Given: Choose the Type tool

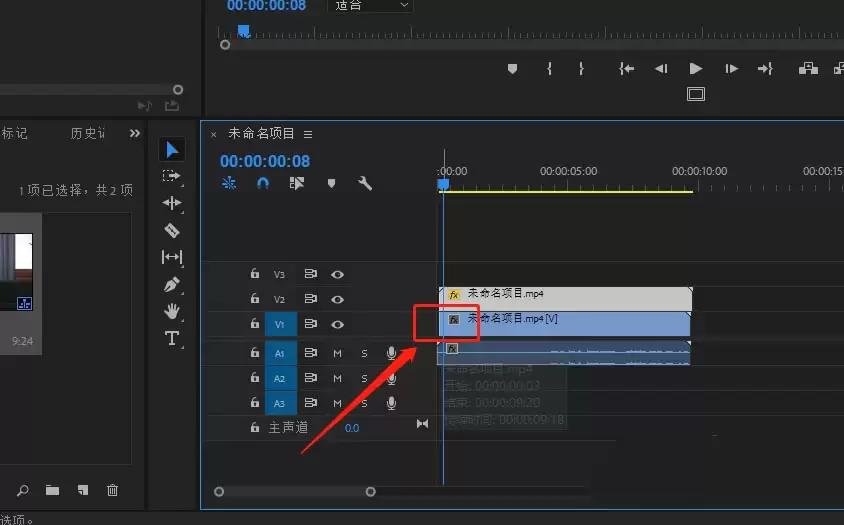Looking at the screenshot, I should [172, 338].
